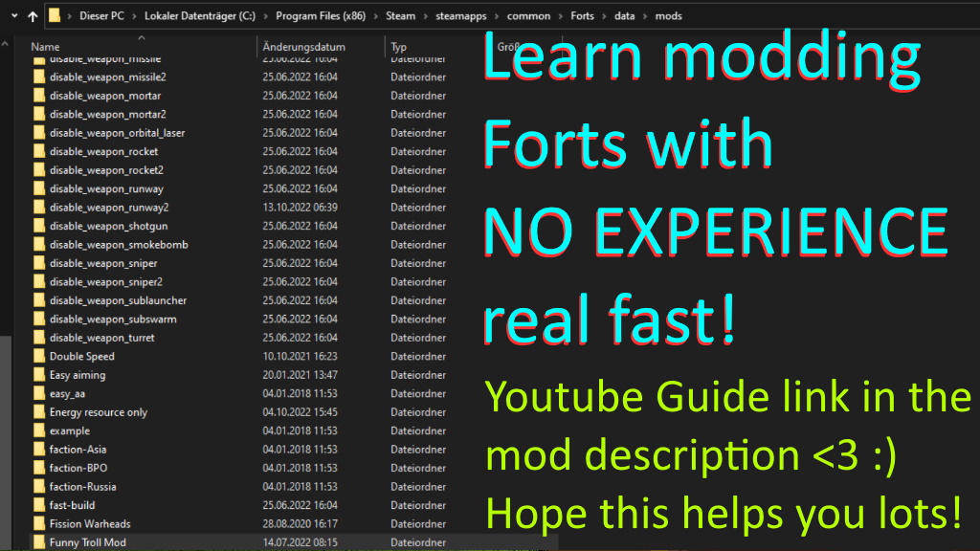980x551 pixels.
Task: Navigate to common breadcrumb
Action: click(528, 16)
